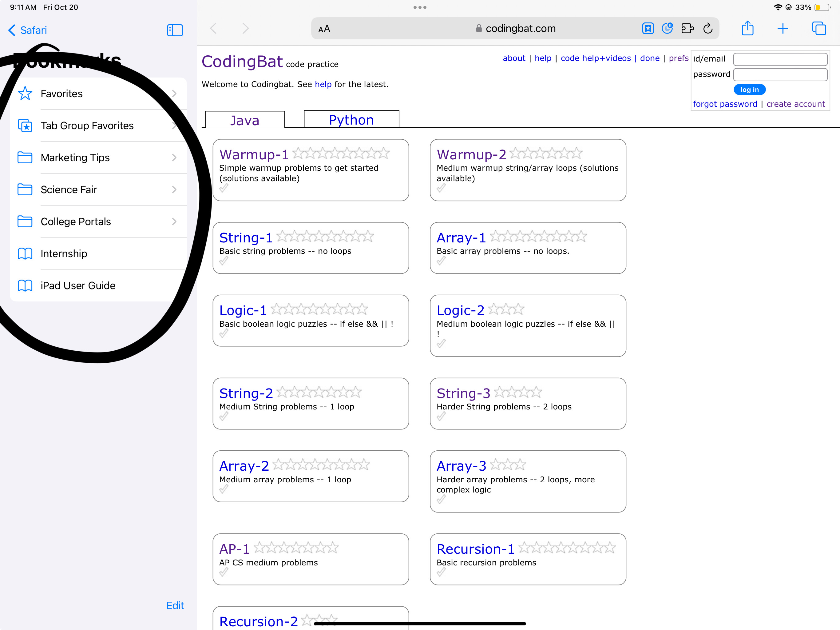Tap the battery indicator in status bar
The width and height of the screenshot is (840, 630).
click(x=822, y=7)
